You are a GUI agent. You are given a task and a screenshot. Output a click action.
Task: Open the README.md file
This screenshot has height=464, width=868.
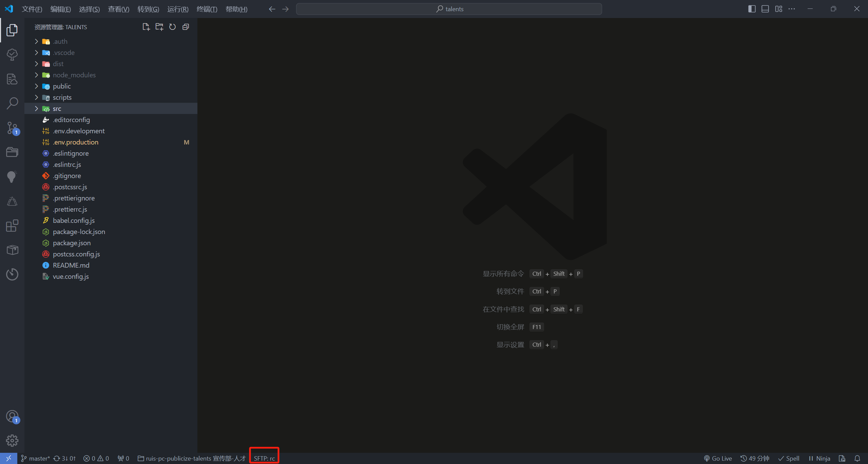[x=111, y=265]
